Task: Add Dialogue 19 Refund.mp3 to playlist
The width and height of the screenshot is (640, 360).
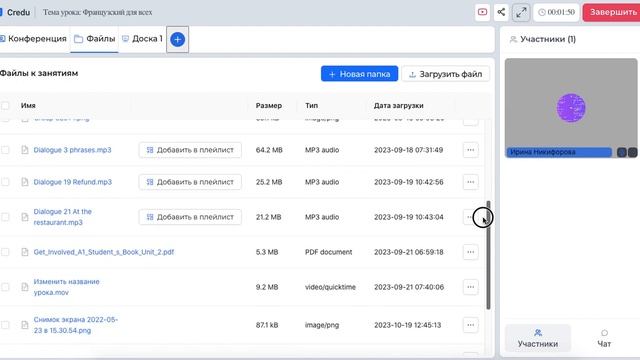Action: point(190,182)
